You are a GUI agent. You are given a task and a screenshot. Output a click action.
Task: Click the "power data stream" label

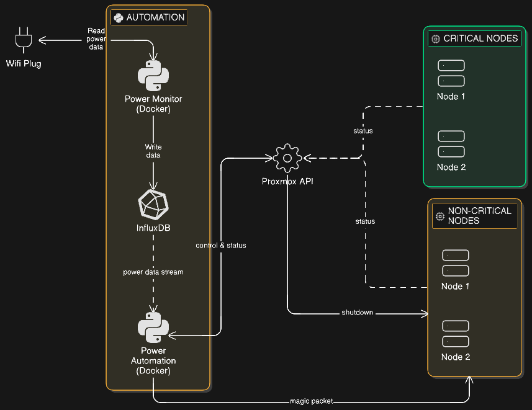153,272
